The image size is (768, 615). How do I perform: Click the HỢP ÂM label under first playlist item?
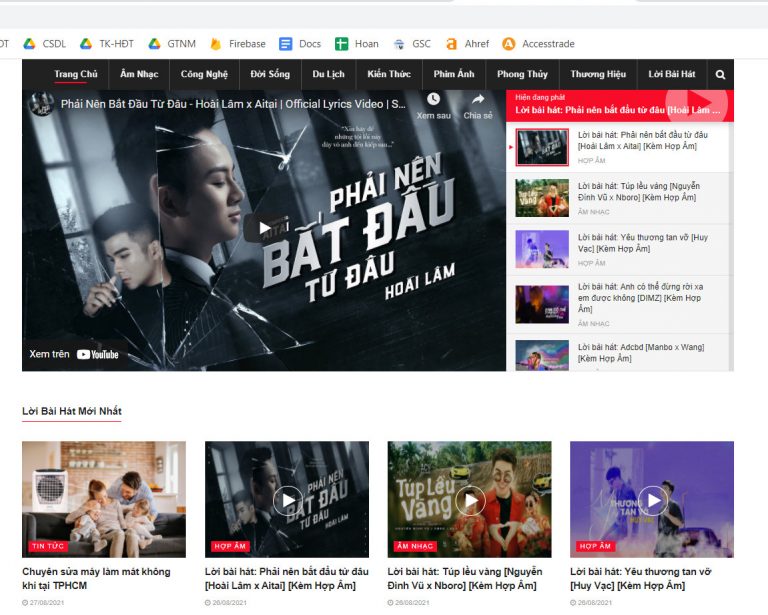click(x=591, y=161)
